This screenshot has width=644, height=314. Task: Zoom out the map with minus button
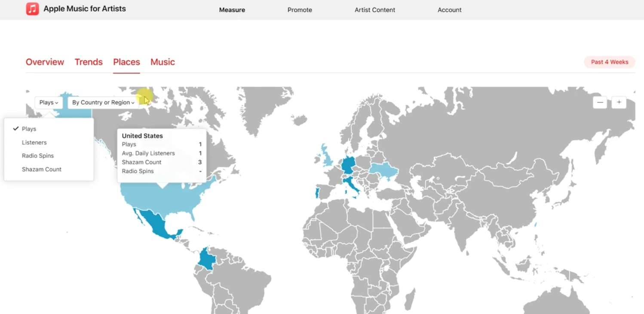[x=600, y=102]
